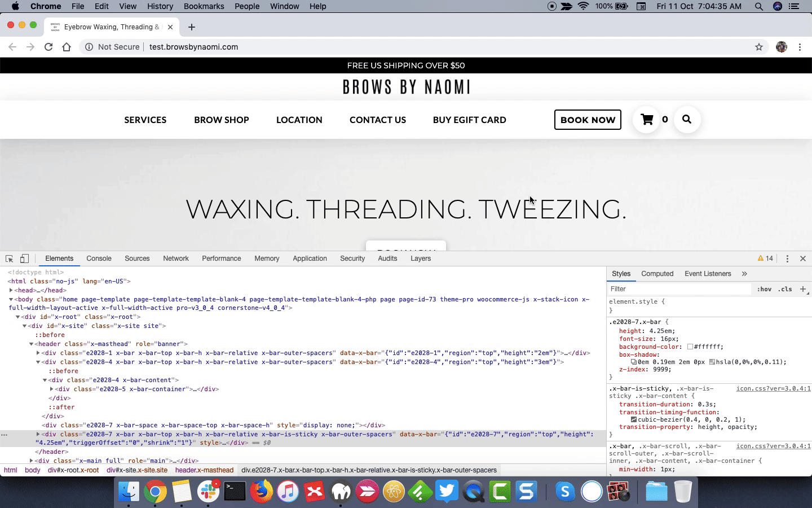
Task: Click the BROWS BY NAOMI logo
Action: pyautogui.click(x=406, y=87)
